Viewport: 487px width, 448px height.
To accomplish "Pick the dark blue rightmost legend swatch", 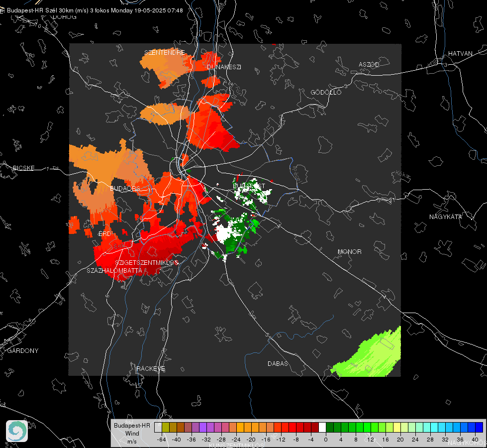I will pyautogui.click(x=479, y=428).
